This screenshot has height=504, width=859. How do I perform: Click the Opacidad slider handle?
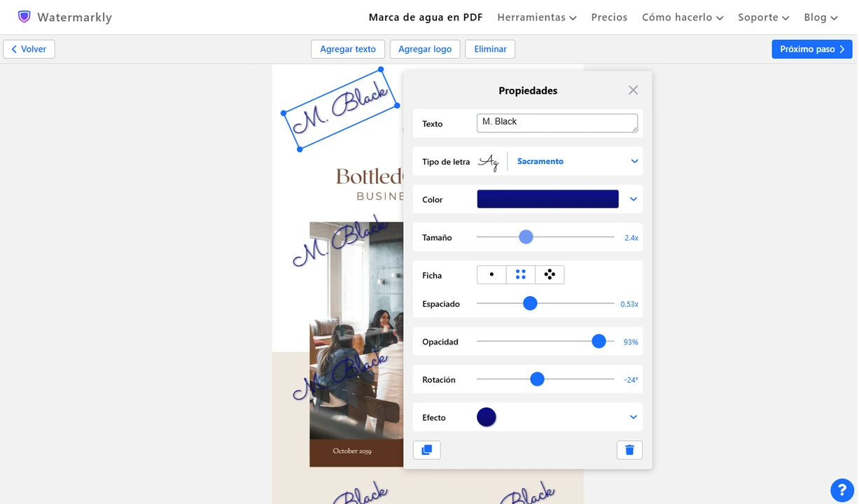(599, 342)
